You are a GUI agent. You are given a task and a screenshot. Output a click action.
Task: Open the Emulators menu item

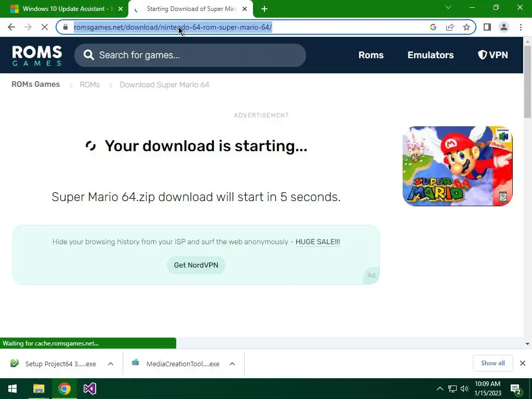pyautogui.click(x=431, y=55)
